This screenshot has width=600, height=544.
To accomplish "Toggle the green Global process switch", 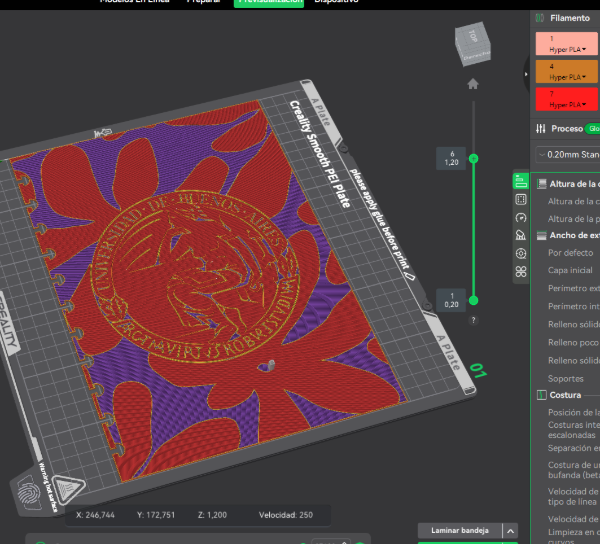I will pyautogui.click(x=592, y=129).
